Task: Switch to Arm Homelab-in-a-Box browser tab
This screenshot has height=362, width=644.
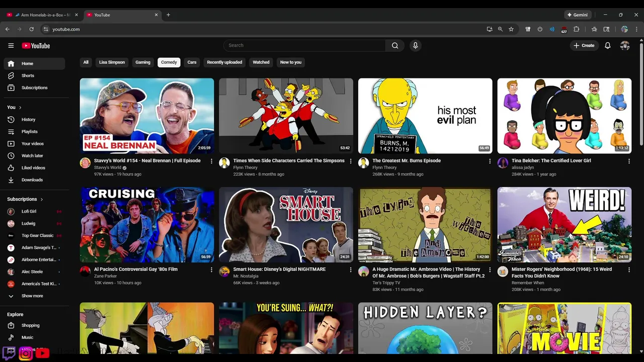Action: (x=42, y=15)
